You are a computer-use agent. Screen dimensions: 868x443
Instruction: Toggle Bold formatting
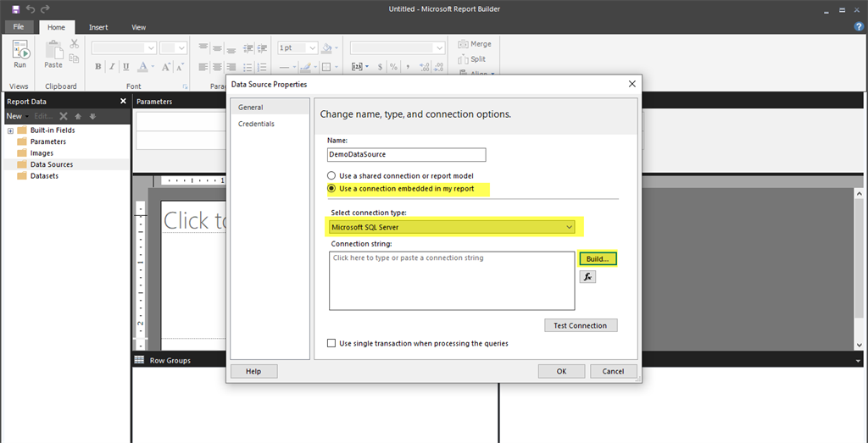click(98, 67)
